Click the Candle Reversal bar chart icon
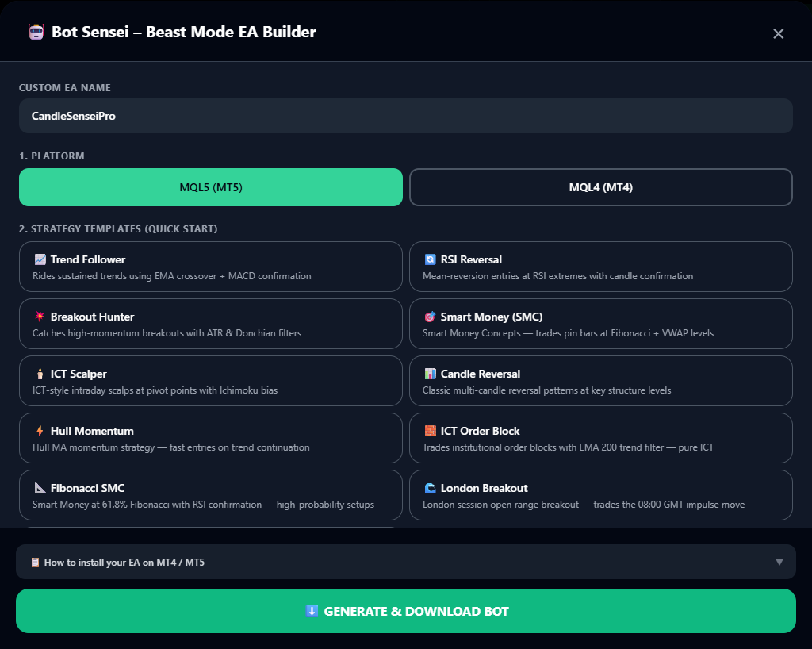The height and width of the screenshot is (649, 812). pyautogui.click(x=430, y=374)
